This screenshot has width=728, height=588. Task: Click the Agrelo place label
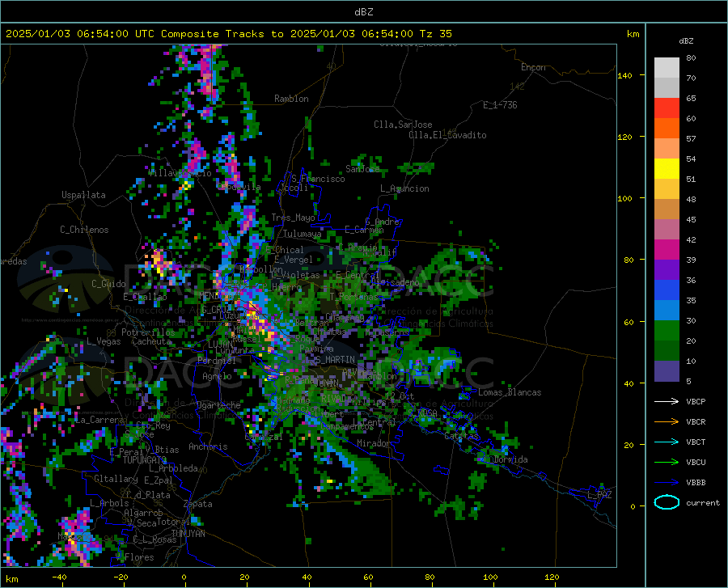(217, 376)
